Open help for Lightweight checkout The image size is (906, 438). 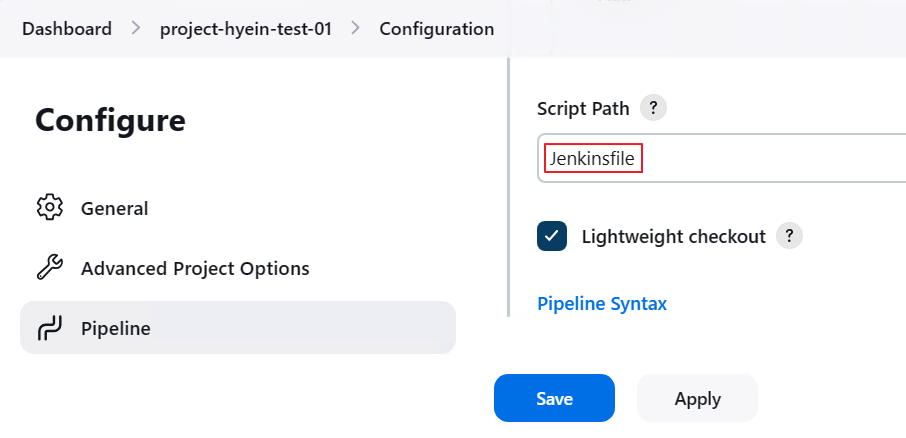(790, 237)
